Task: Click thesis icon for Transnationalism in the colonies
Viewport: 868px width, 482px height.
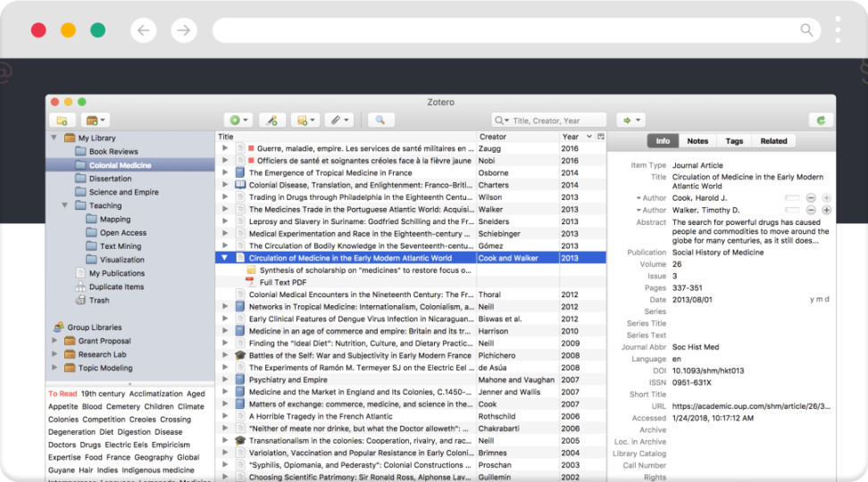Action: pos(239,441)
